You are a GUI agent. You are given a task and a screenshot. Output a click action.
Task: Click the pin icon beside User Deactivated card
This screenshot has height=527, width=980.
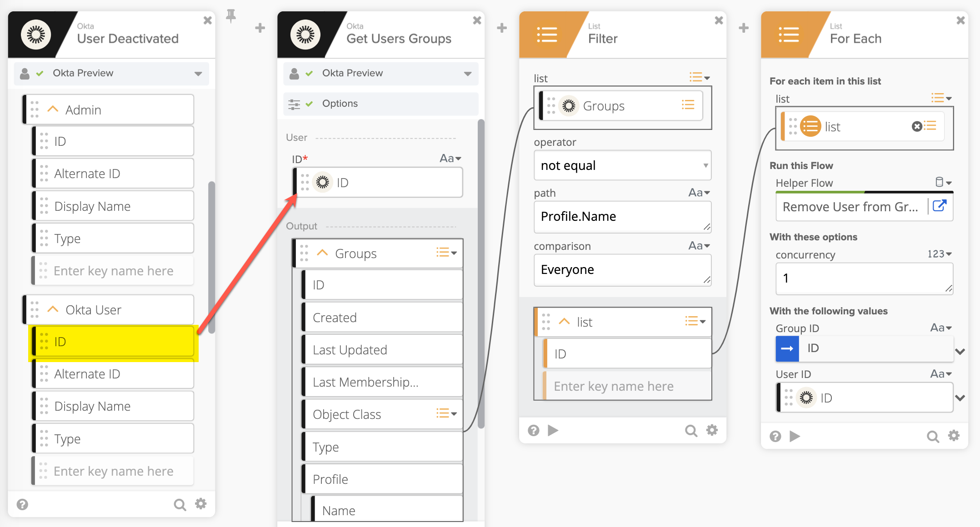pyautogui.click(x=231, y=16)
